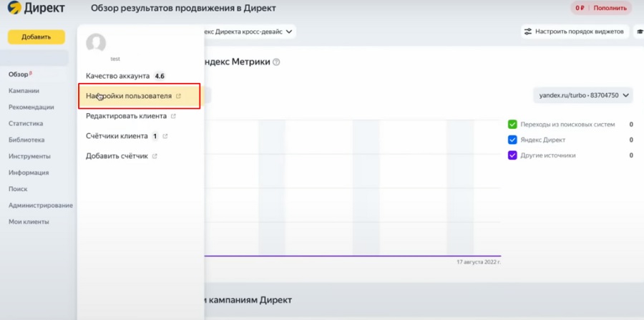Click Настроить порядок виджетов button

pyautogui.click(x=575, y=31)
